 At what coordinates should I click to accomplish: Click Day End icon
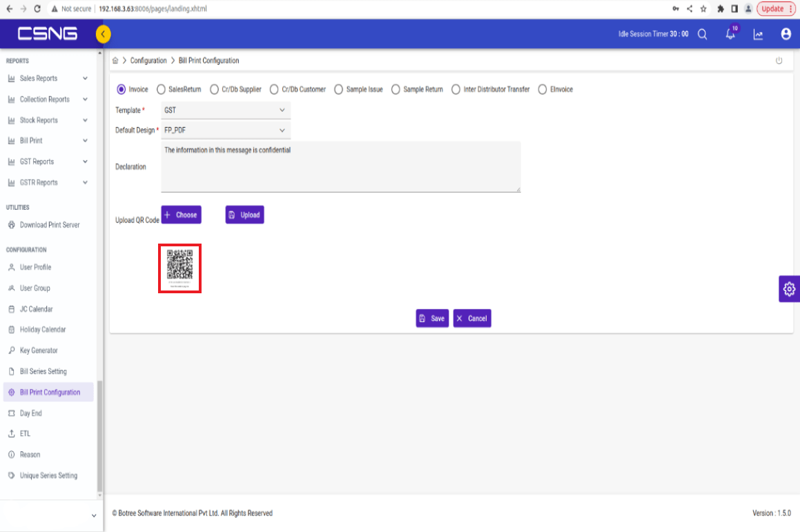11,413
